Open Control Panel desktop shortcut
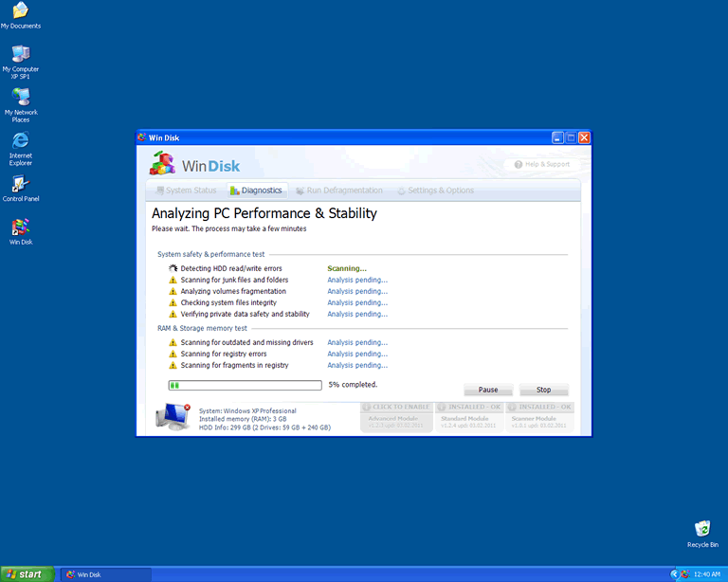728x582 pixels. [x=20, y=185]
